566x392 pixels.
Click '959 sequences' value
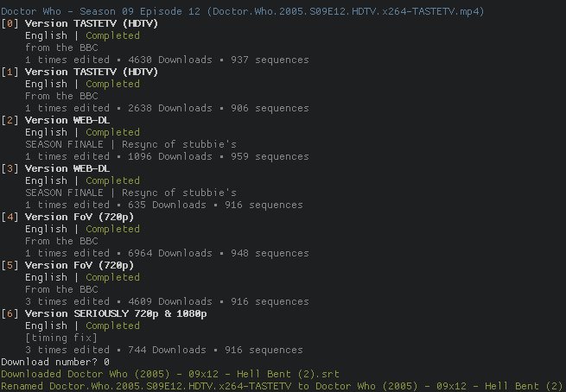(x=270, y=156)
